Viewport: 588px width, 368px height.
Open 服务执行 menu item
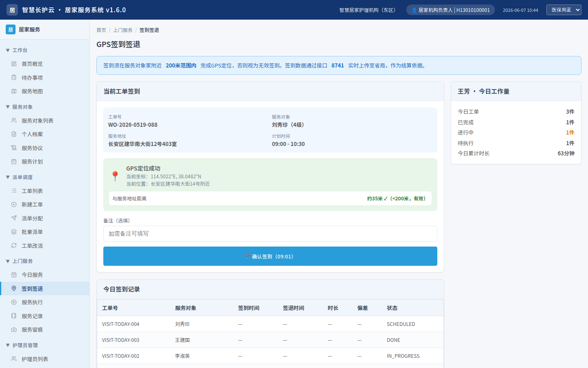pyautogui.click(x=45, y=302)
